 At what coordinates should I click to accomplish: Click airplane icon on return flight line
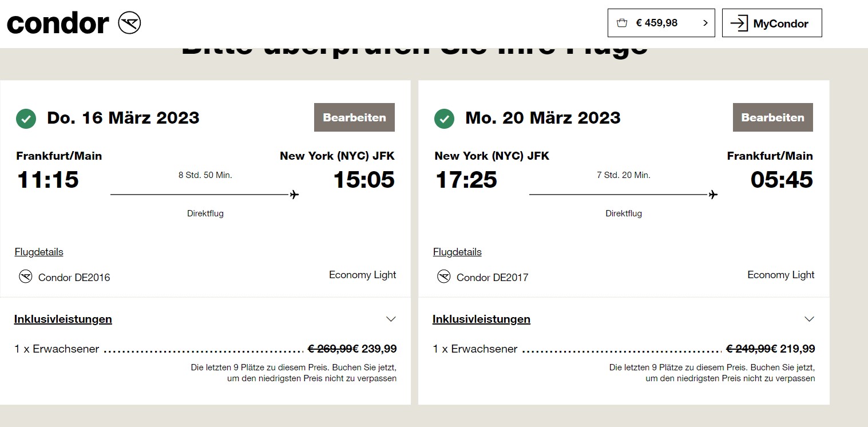[x=713, y=195]
